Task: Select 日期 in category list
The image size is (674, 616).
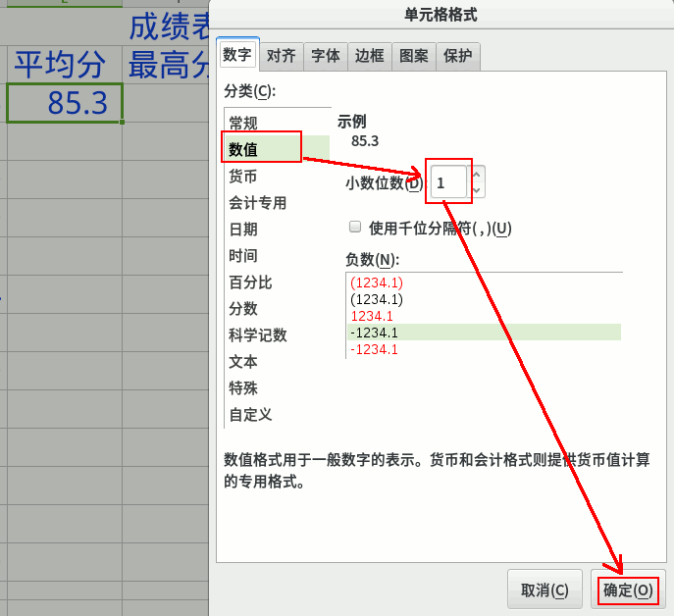Action: (x=243, y=230)
